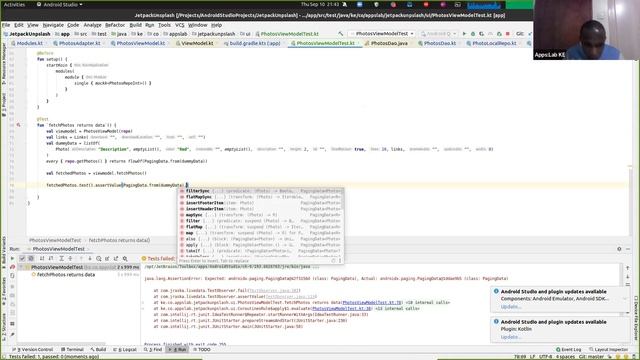Viewport: 640px width, 360px height.
Task: Open the device selector dropdown in toolbar
Action: point(438,33)
